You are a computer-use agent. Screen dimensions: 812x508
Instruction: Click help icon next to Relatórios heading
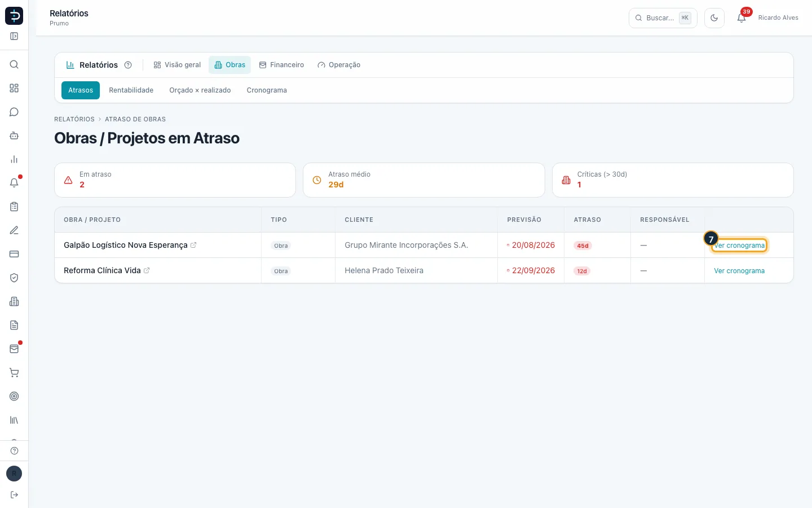pos(128,65)
